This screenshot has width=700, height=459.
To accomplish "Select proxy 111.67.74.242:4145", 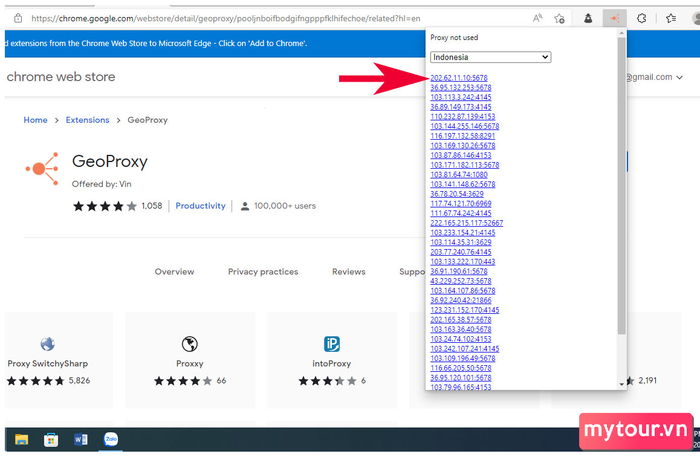I will tap(461, 213).
